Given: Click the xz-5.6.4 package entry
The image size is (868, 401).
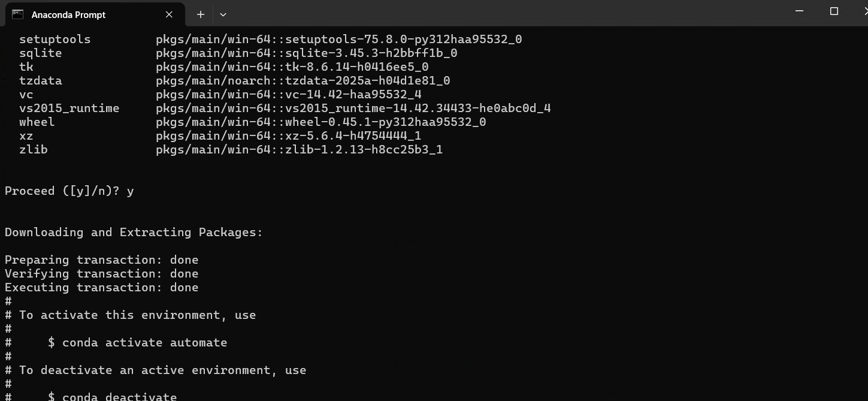Looking at the screenshot, I should (x=289, y=136).
